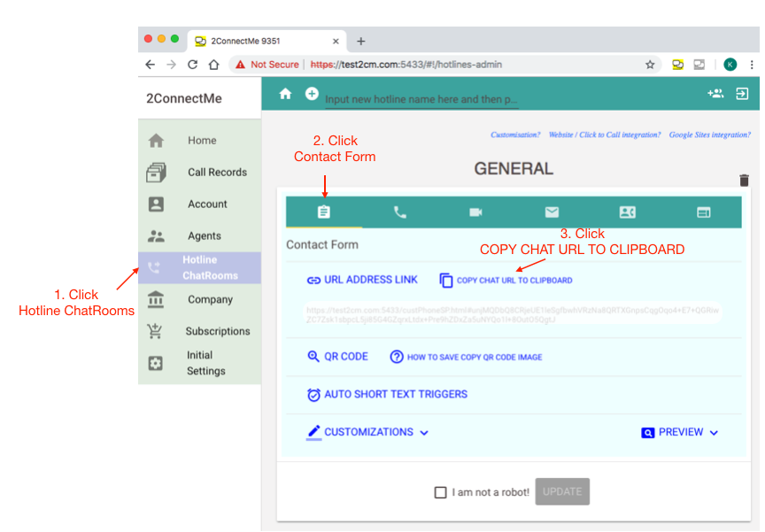765x532 pixels.
Task: Open the Customisation? help link
Action: pos(515,135)
